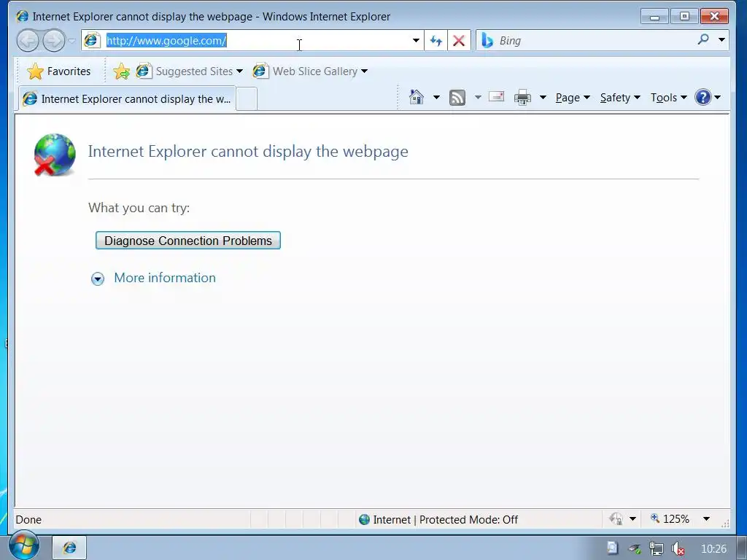The width and height of the screenshot is (747, 560).
Task: Expand the Print options dropdown arrow
Action: (x=543, y=98)
